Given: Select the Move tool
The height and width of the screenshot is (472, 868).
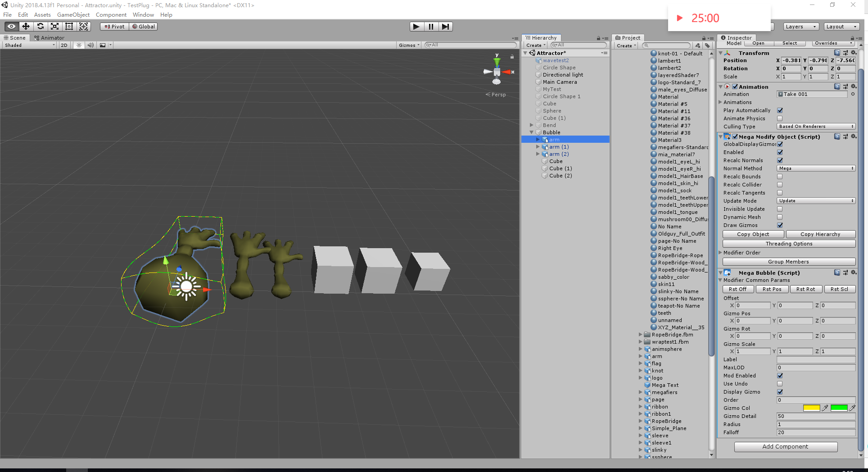Looking at the screenshot, I should [x=26, y=27].
